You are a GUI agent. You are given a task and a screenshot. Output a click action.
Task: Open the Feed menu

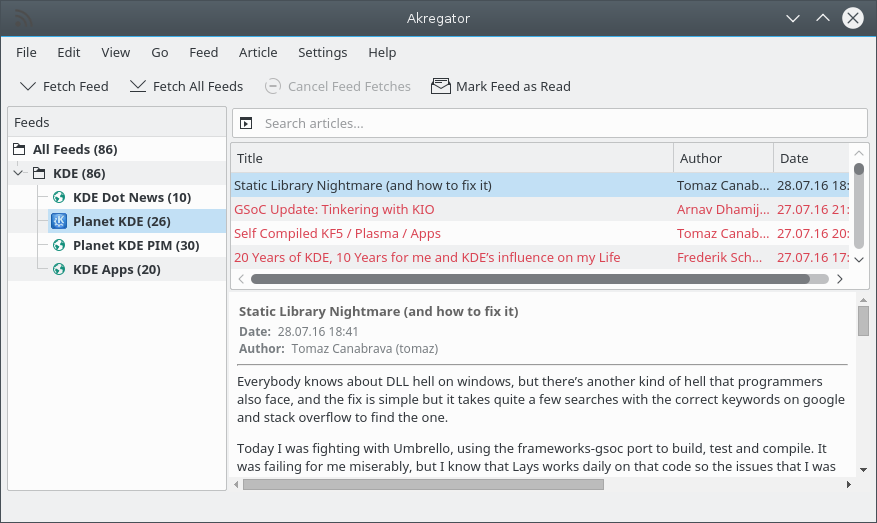point(203,52)
